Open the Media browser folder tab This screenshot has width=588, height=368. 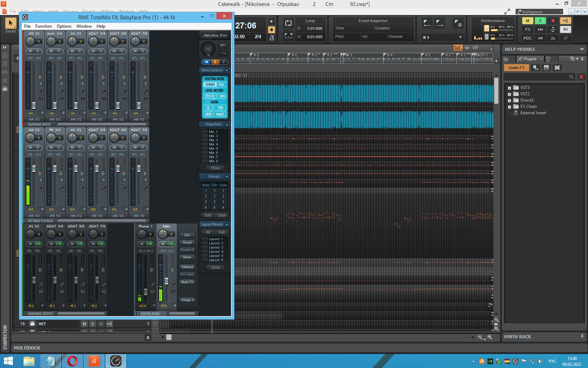pos(506,59)
